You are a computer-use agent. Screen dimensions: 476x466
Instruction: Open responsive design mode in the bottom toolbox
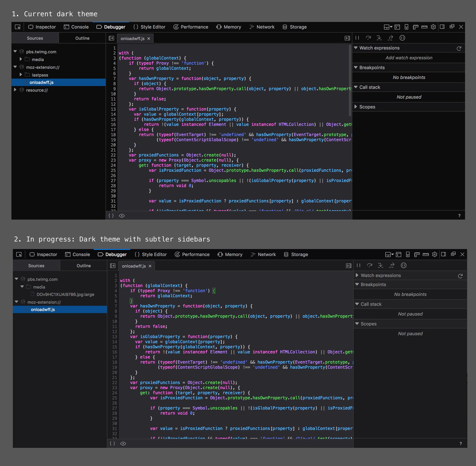click(408, 255)
